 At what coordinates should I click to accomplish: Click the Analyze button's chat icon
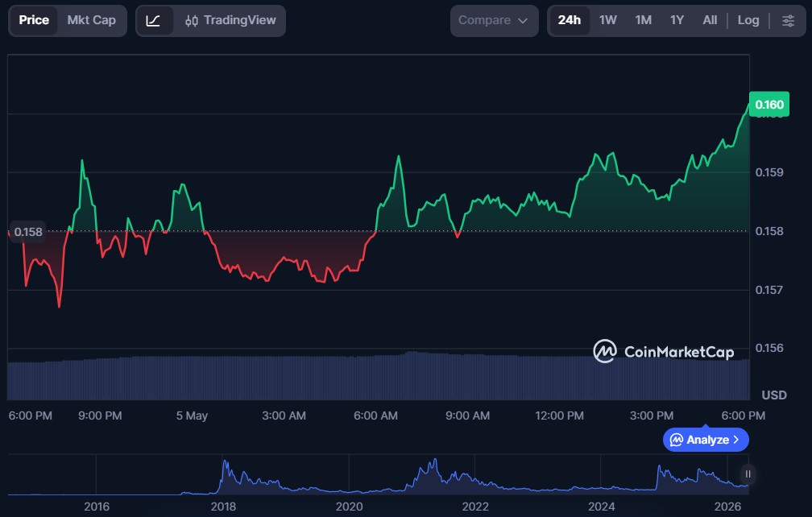pyautogui.click(x=677, y=440)
